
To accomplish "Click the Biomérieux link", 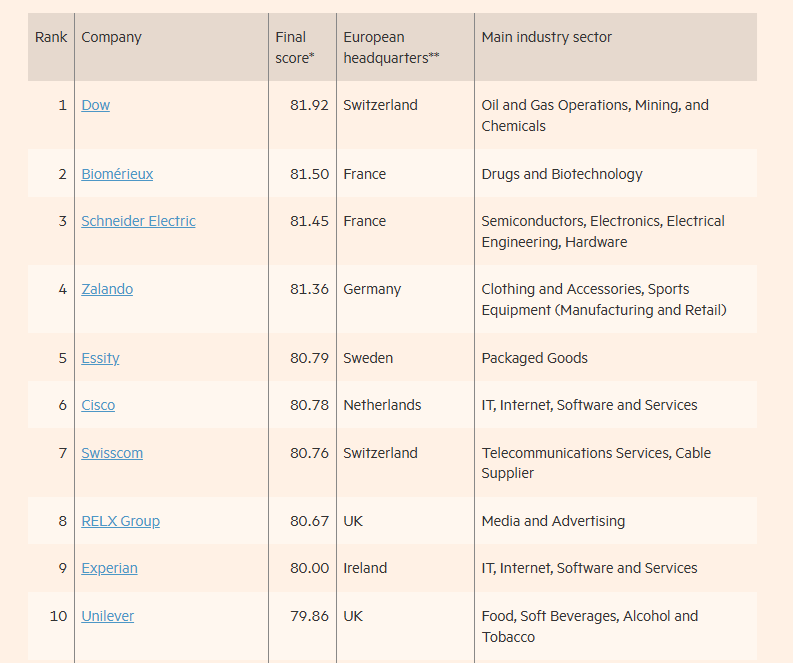I will (117, 174).
